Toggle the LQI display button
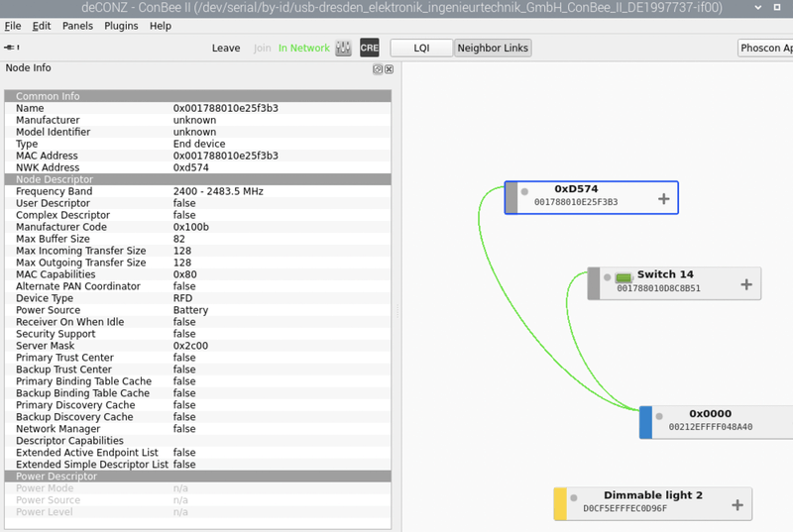 pos(421,48)
